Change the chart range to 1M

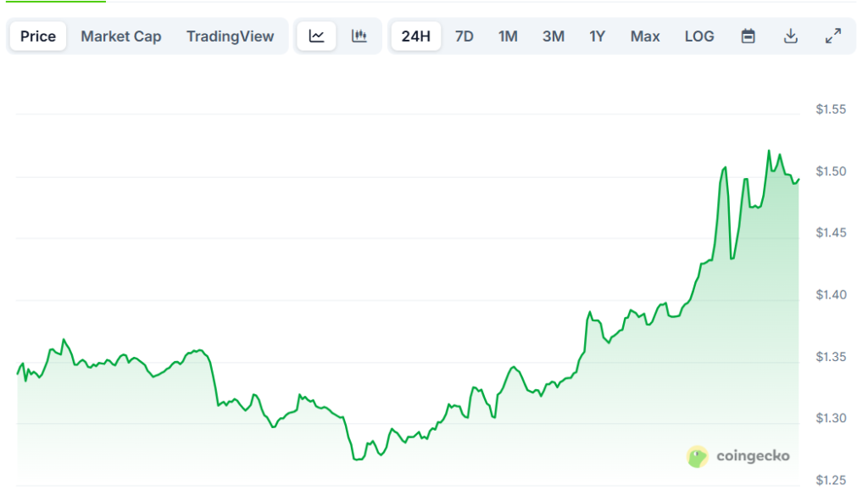coord(508,36)
